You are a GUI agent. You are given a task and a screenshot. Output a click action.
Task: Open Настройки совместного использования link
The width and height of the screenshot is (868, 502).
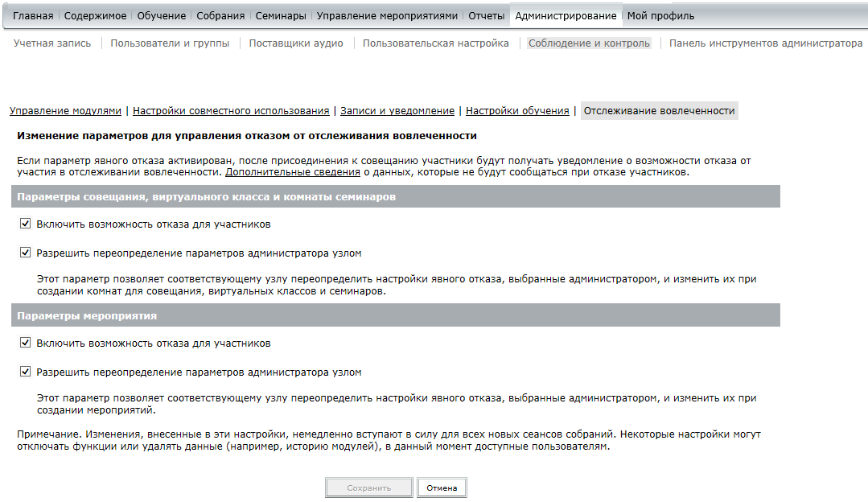tap(231, 111)
